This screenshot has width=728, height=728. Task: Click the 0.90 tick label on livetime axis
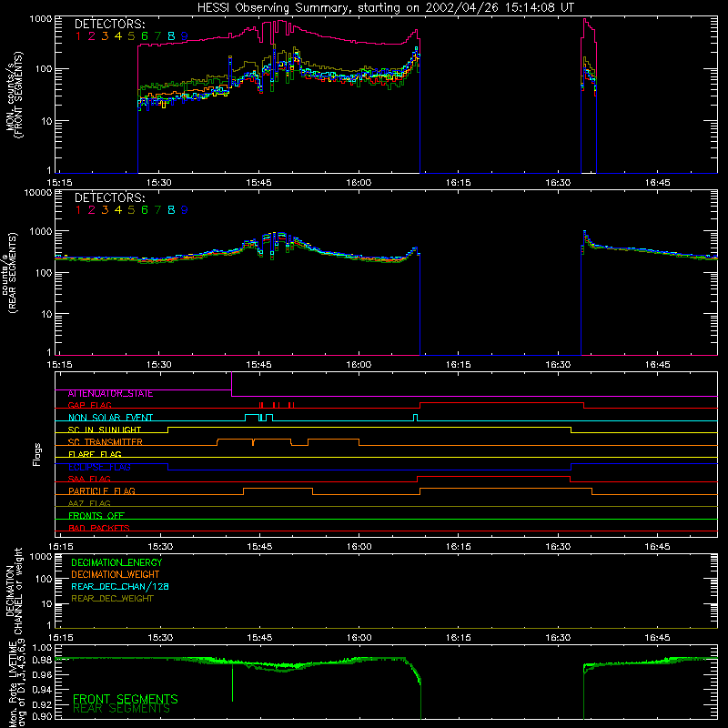coord(42,717)
